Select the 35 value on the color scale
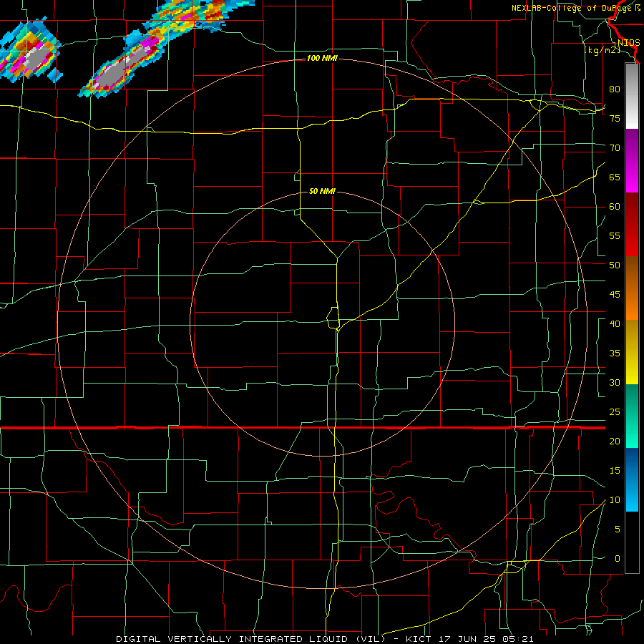The width and height of the screenshot is (644, 644). pos(615,353)
